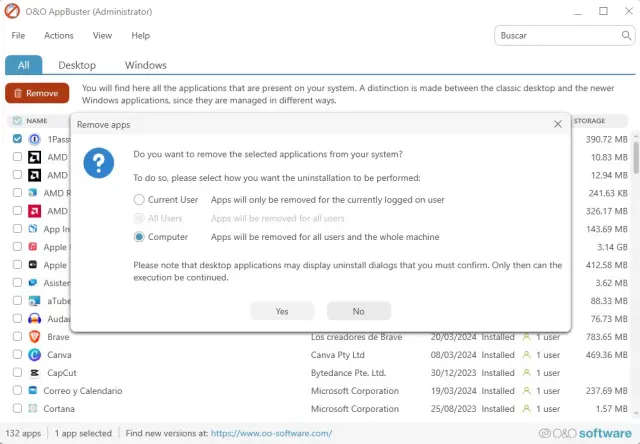Viewport: 640px width, 444px height.
Task: Select the Computer radio option
Action: coord(139,237)
